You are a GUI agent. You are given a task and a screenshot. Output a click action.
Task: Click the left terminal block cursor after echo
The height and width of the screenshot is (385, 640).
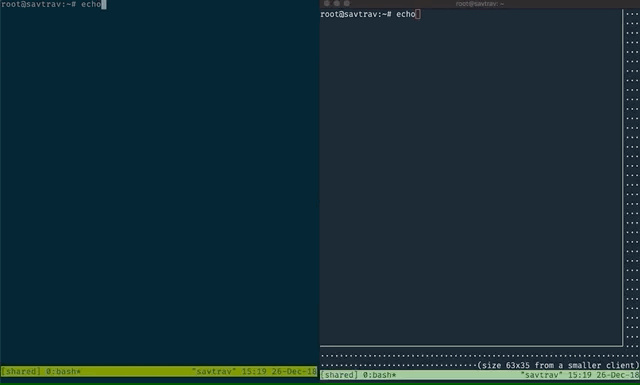104,4
